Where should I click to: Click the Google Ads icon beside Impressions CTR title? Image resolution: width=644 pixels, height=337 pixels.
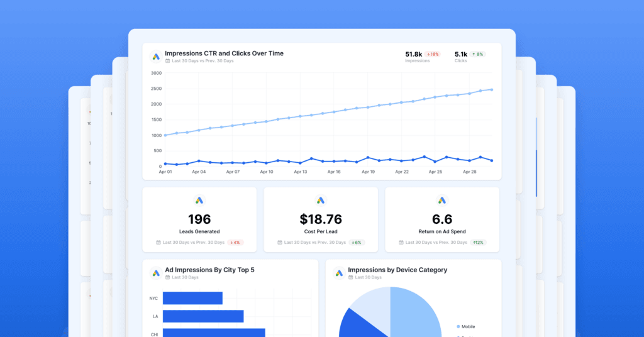coord(156,57)
